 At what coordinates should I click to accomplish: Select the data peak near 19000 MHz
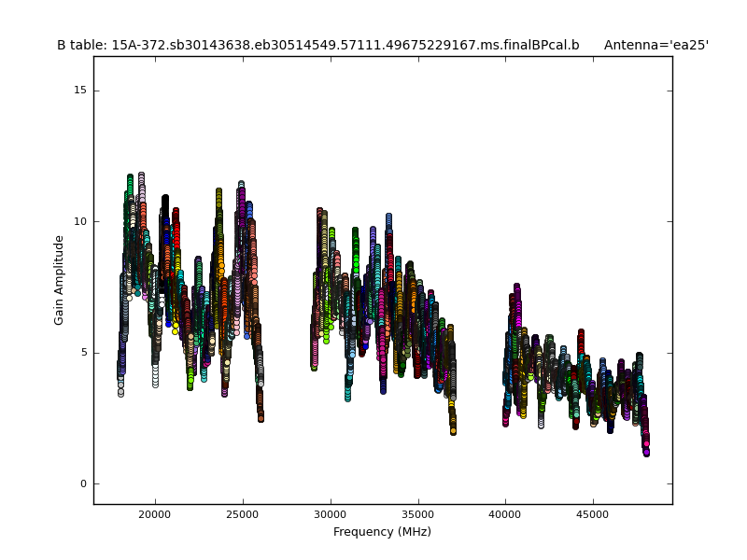coord(141,176)
